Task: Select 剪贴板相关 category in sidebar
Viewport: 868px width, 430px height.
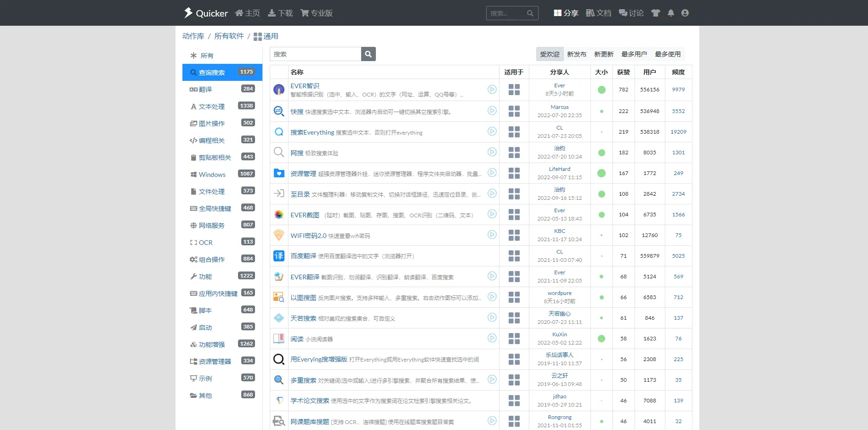Action: [222, 158]
